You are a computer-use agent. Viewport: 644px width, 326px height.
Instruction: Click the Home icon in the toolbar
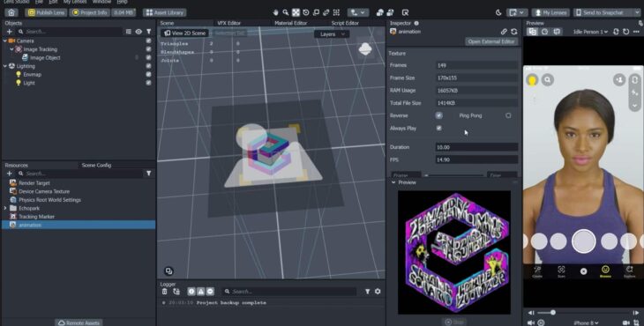coord(11,12)
